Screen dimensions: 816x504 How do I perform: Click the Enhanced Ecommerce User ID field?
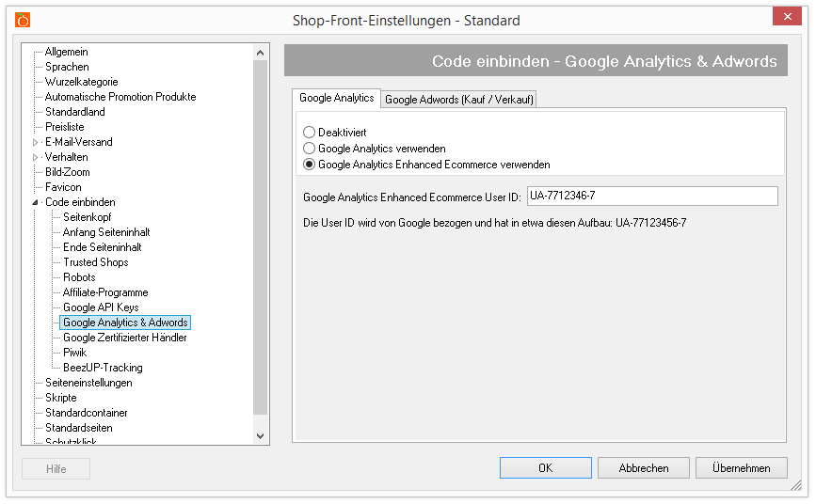tap(651, 196)
